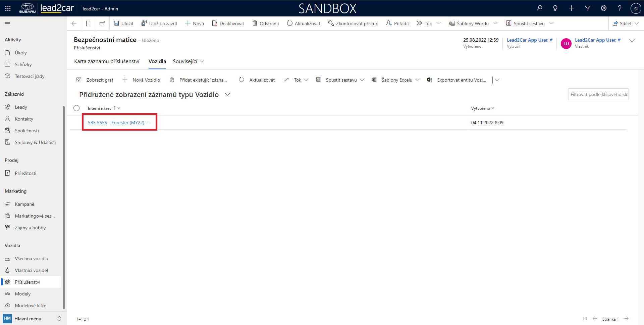This screenshot has height=325, width=644.
Task: Click the lightbulb assistant icon
Action: click(555, 8)
